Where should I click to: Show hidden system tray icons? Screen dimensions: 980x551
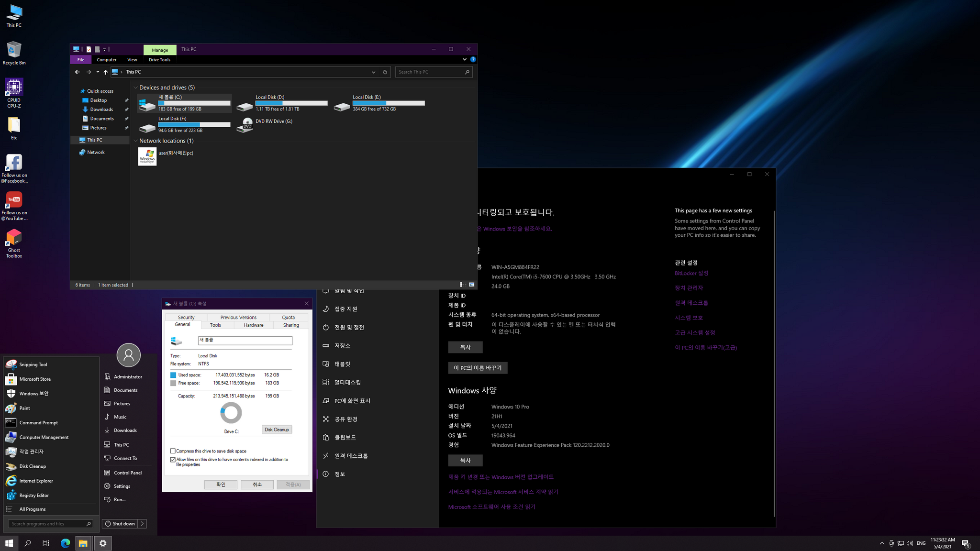(x=882, y=543)
